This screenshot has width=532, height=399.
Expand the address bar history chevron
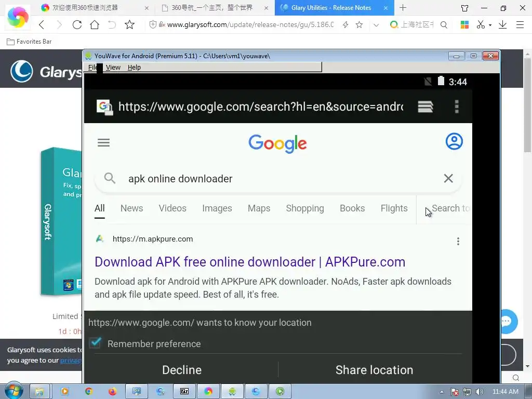(x=376, y=25)
